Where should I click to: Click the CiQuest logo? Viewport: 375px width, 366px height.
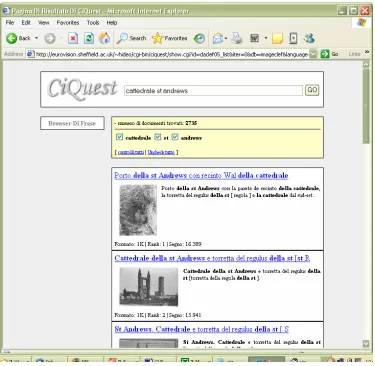[82, 89]
